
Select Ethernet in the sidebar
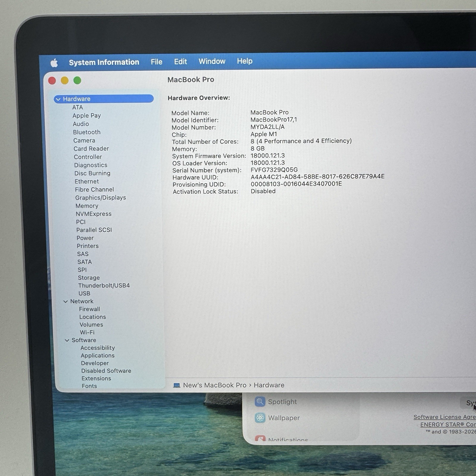coord(87,181)
